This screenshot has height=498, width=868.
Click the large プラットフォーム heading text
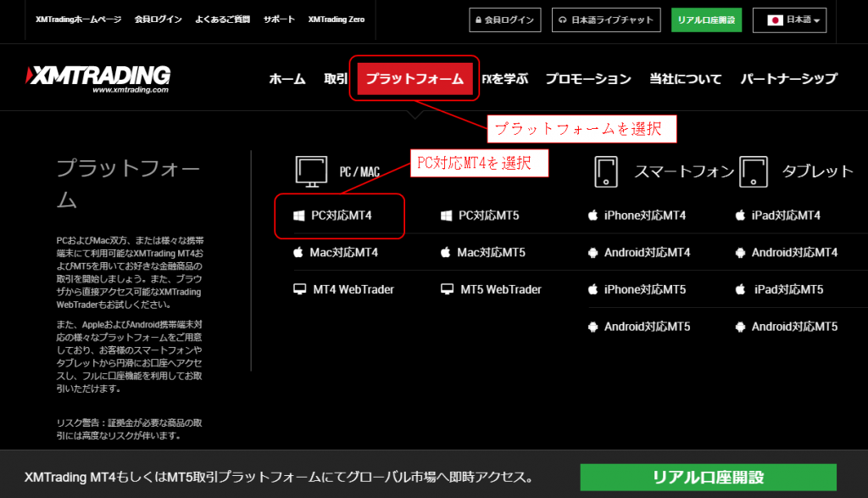coord(128,183)
